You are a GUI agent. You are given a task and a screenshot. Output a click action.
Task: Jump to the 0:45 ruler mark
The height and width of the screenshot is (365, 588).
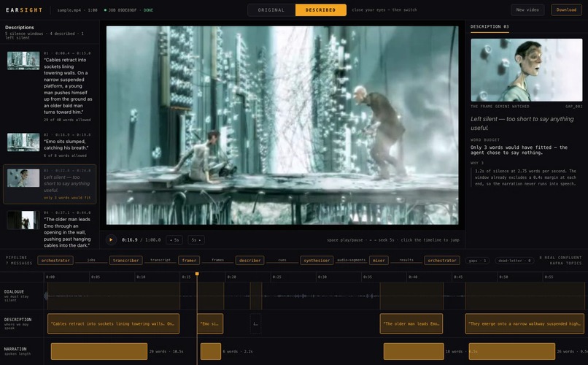(x=458, y=277)
